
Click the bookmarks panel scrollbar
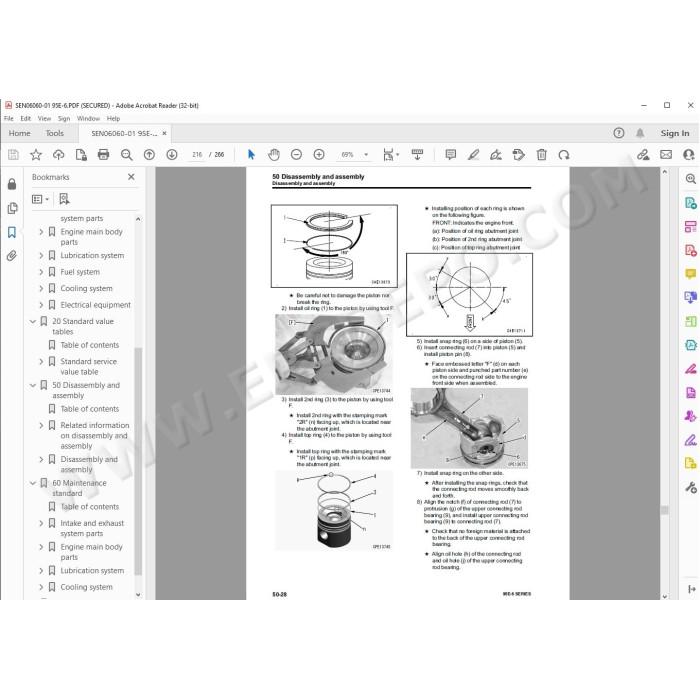[138, 461]
